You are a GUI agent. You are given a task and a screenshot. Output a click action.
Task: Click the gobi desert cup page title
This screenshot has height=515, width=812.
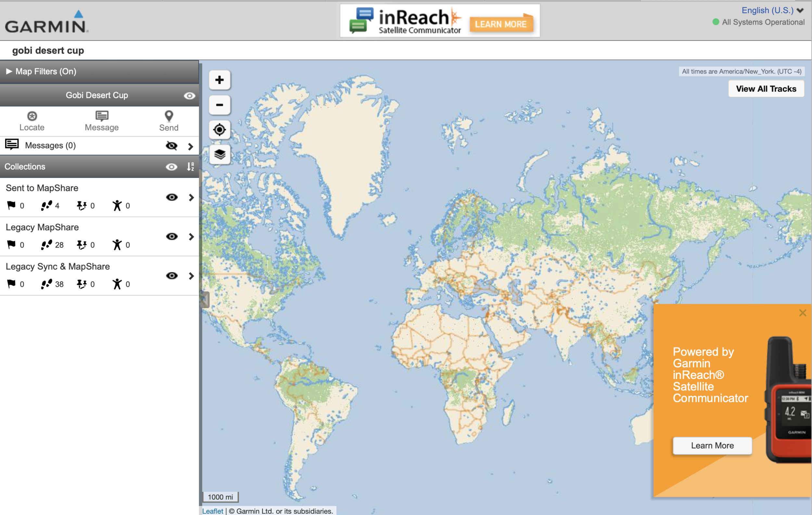coord(48,51)
